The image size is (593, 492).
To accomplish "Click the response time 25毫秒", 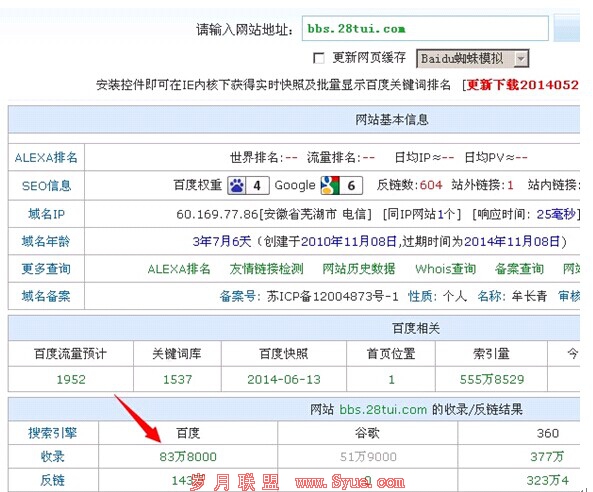I will tap(556, 214).
